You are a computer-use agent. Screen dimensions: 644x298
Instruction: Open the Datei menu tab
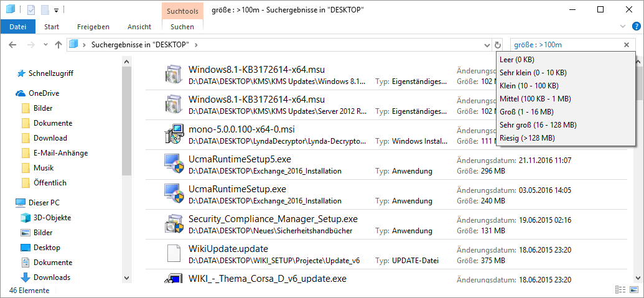(18, 27)
